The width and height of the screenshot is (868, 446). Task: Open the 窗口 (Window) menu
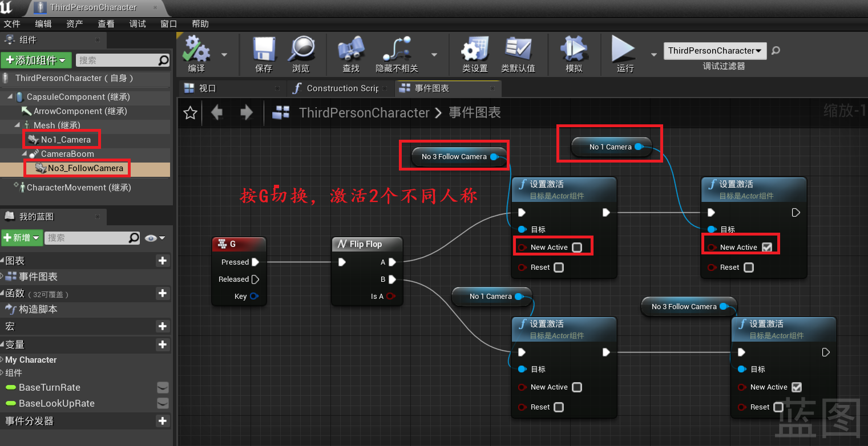click(169, 23)
